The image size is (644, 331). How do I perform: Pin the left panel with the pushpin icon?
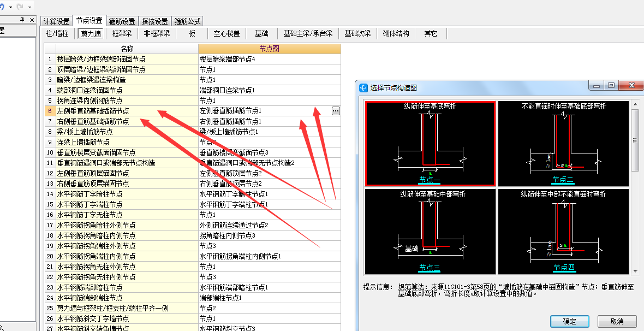[22, 20]
